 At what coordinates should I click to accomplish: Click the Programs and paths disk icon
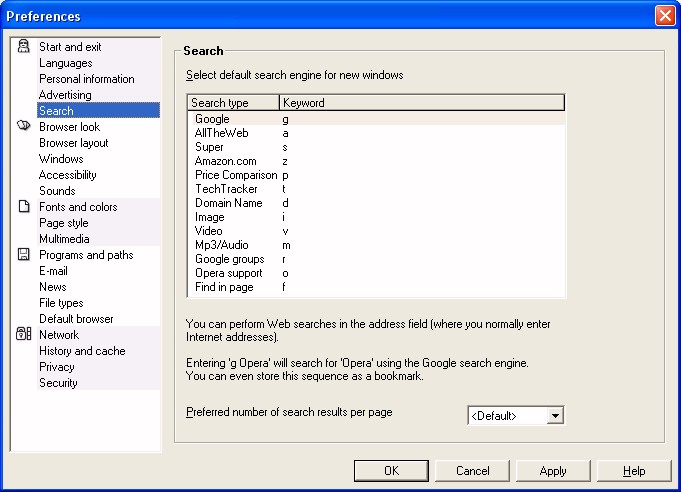[23, 254]
